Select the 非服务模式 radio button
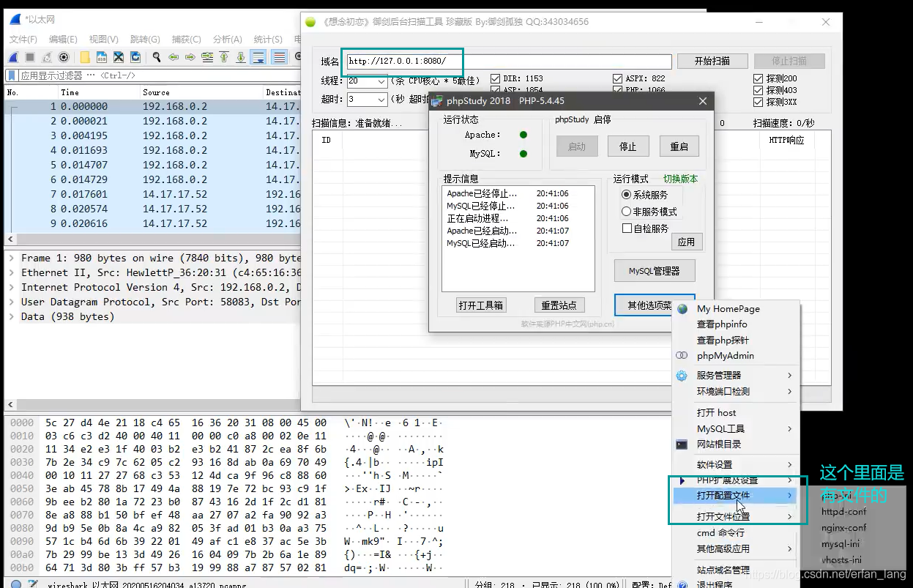913x588 pixels. pyautogui.click(x=626, y=212)
